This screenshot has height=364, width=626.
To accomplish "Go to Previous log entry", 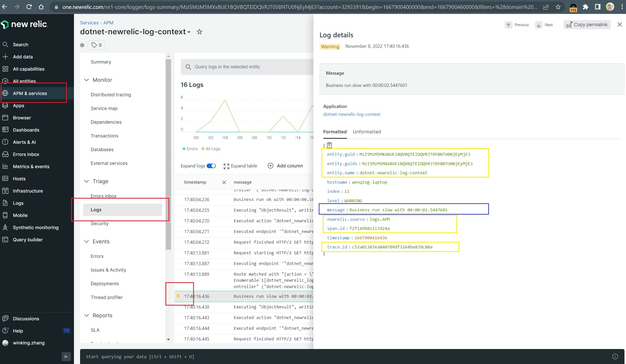I will click(x=517, y=25).
